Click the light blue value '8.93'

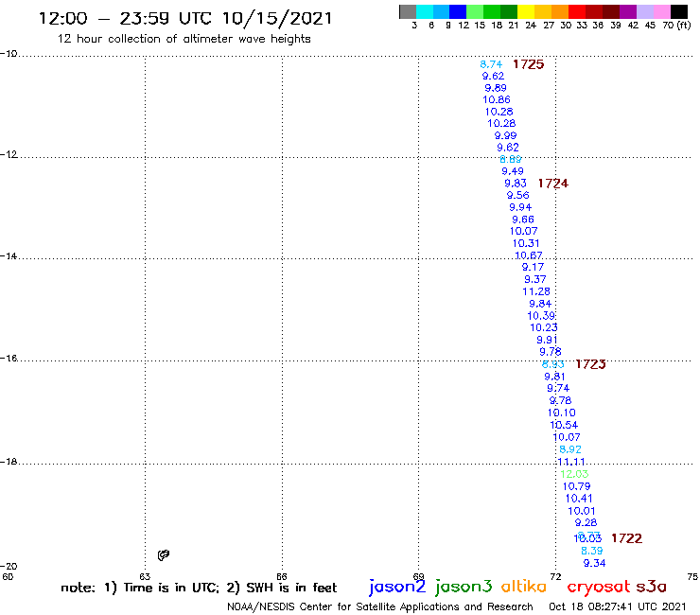pyautogui.click(x=553, y=364)
